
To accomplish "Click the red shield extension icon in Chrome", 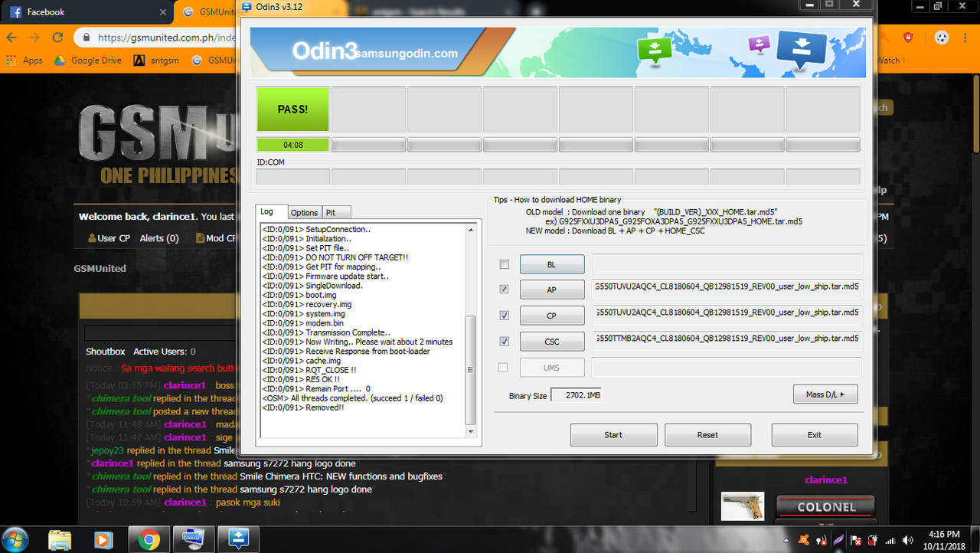I will click(908, 38).
